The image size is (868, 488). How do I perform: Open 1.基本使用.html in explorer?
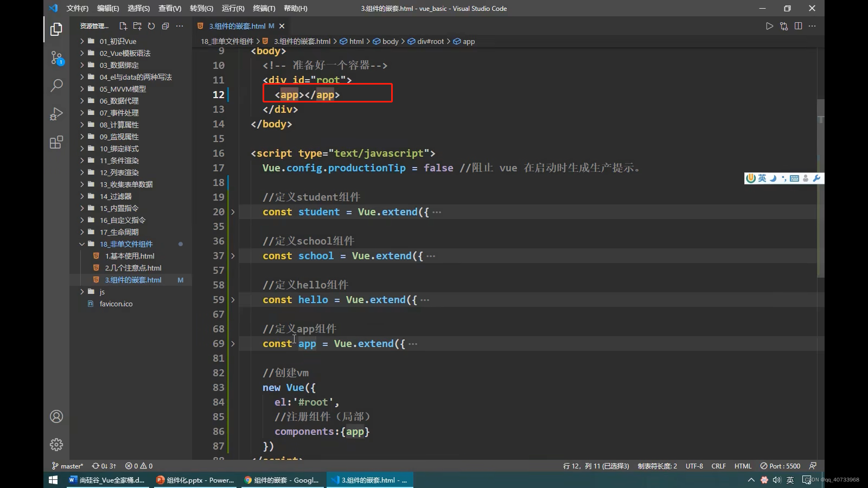131,256
